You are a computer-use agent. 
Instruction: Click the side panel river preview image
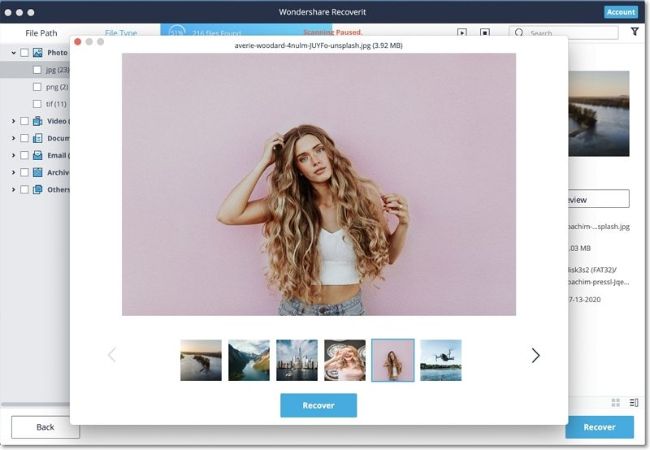(599, 114)
